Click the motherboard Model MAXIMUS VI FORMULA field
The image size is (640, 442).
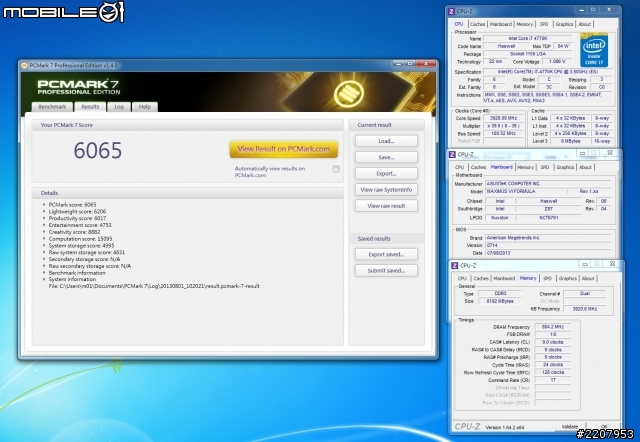[525, 191]
